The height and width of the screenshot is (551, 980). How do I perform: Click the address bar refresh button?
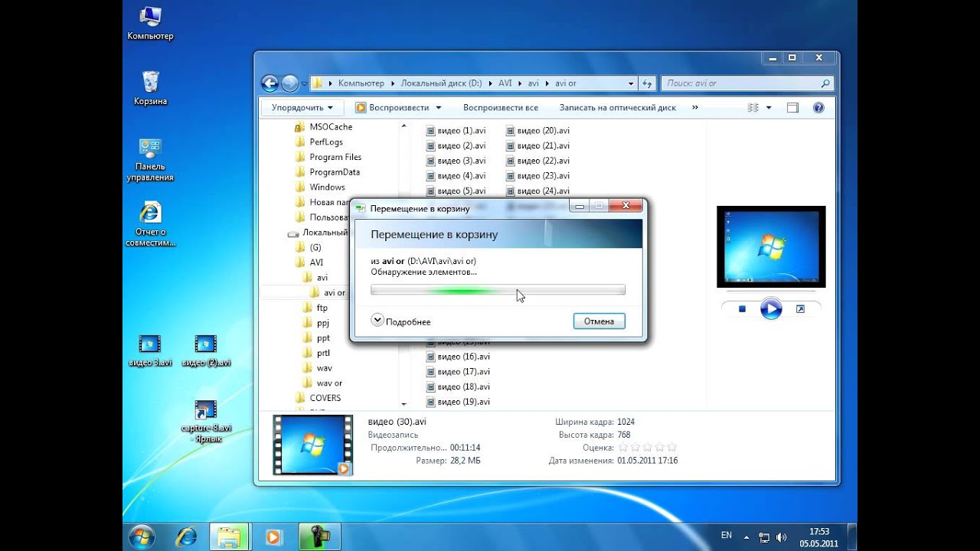click(x=647, y=83)
